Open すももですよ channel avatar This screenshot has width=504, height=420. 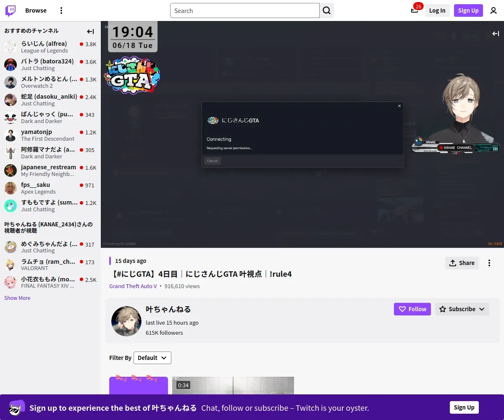click(10, 205)
